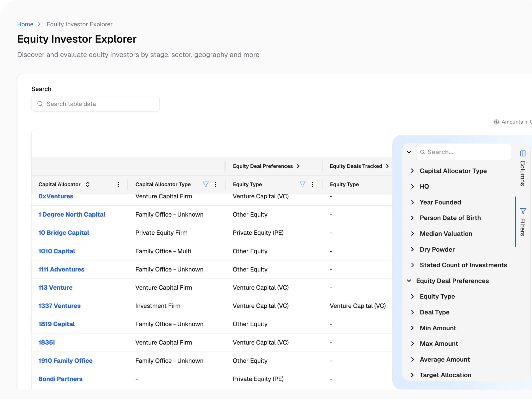Expand the Year Founded filter
Screen dimensions: 532x399
pos(413,202)
